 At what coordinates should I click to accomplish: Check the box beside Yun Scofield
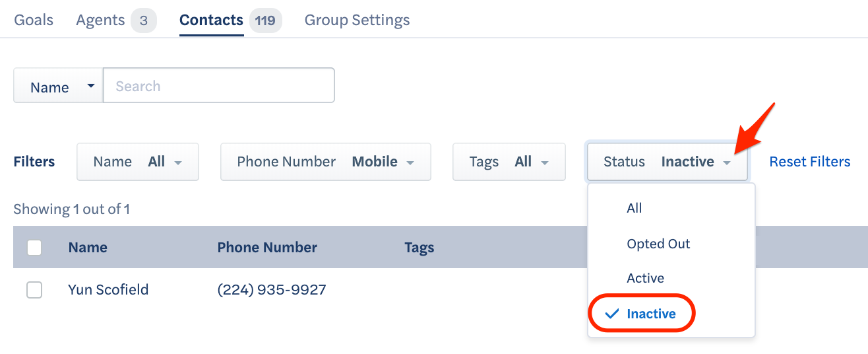pyautogui.click(x=34, y=290)
